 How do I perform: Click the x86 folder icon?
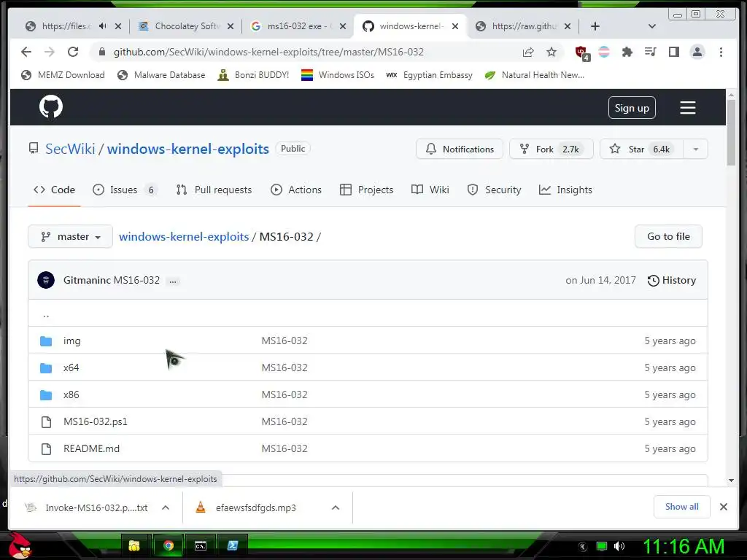pyautogui.click(x=46, y=394)
